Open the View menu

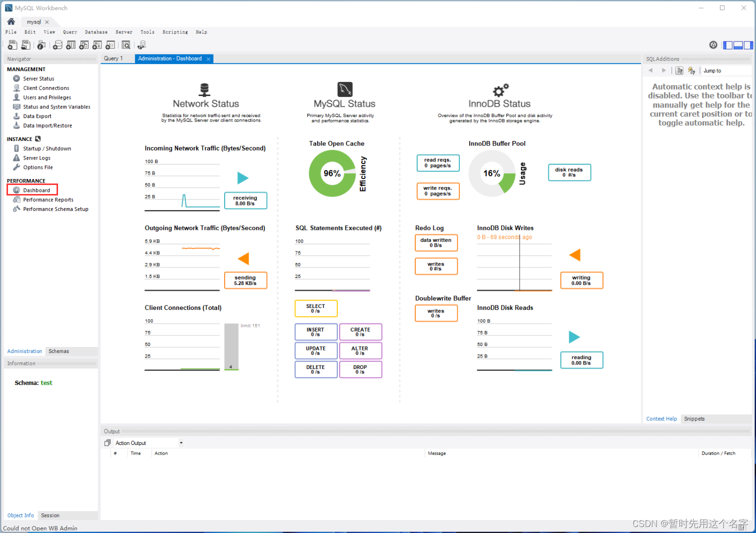[x=49, y=32]
